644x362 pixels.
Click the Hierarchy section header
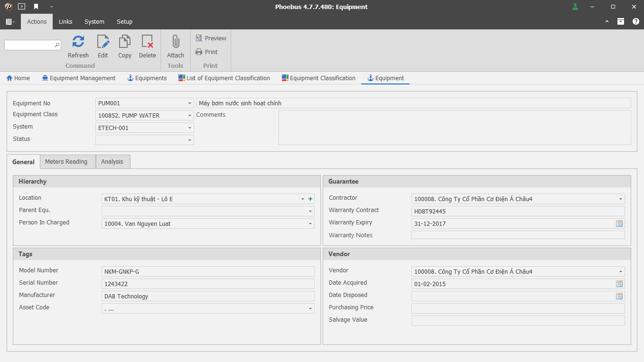pos(167,182)
